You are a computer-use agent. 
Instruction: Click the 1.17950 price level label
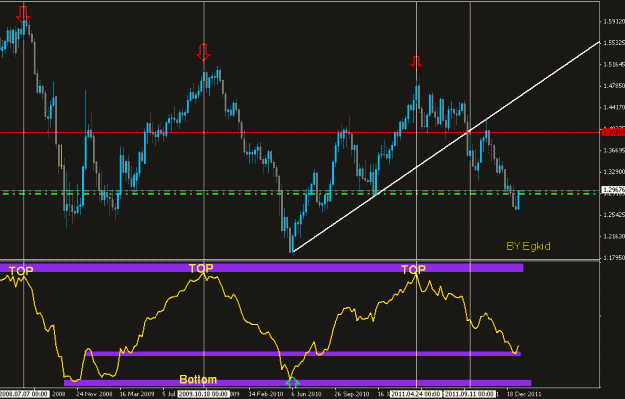click(614, 258)
